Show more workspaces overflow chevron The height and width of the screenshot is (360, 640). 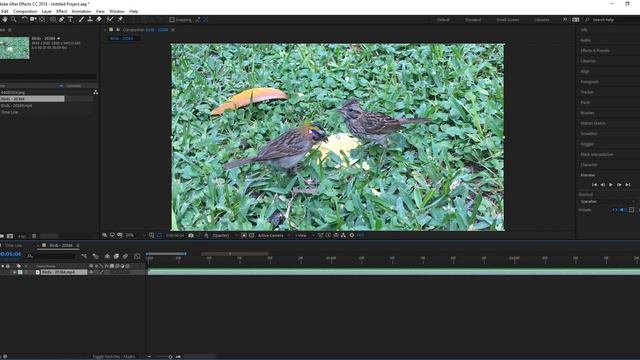click(565, 20)
